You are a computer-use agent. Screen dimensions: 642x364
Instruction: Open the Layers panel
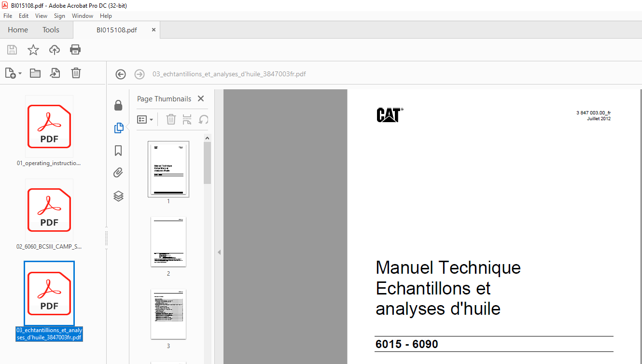tap(118, 196)
